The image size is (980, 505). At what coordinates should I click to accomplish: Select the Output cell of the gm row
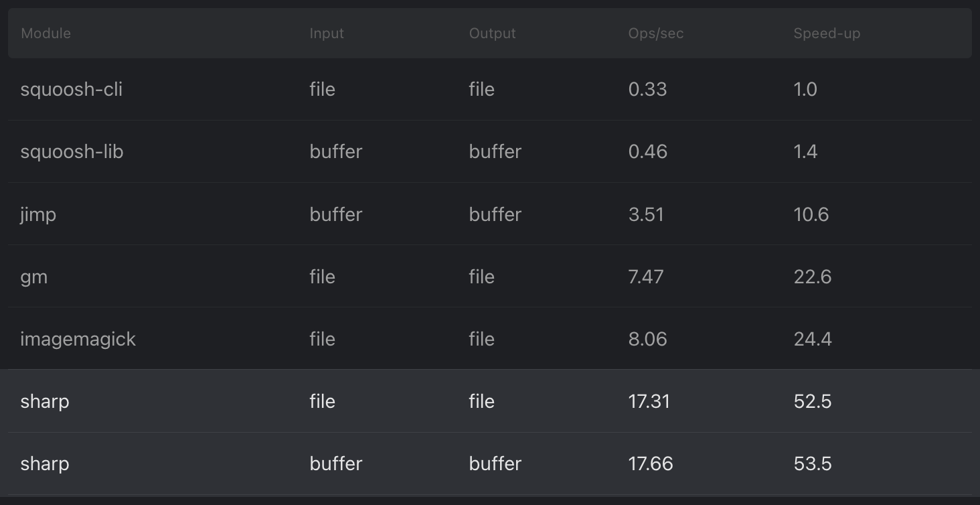481,277
